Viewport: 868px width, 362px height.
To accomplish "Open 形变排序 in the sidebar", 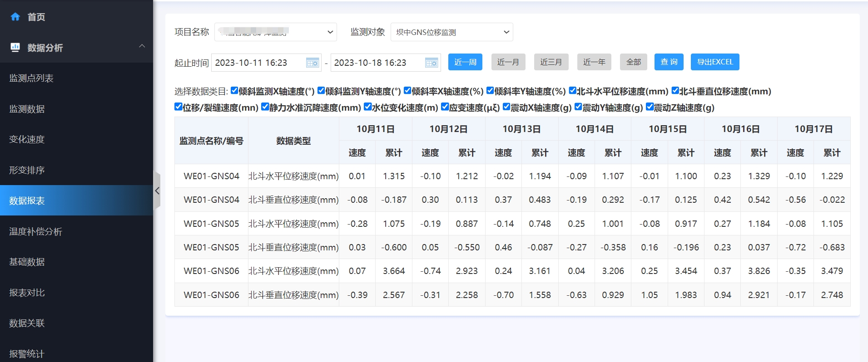I will point(76,170).
